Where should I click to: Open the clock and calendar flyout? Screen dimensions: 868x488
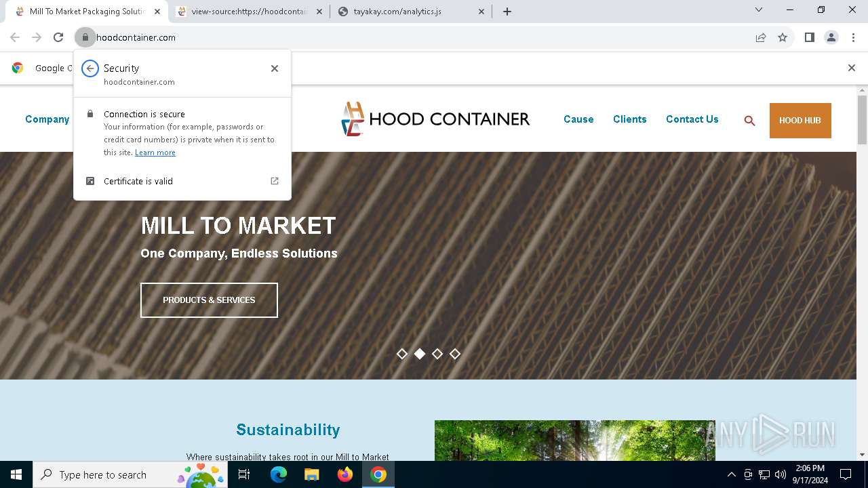coord(810,474)
